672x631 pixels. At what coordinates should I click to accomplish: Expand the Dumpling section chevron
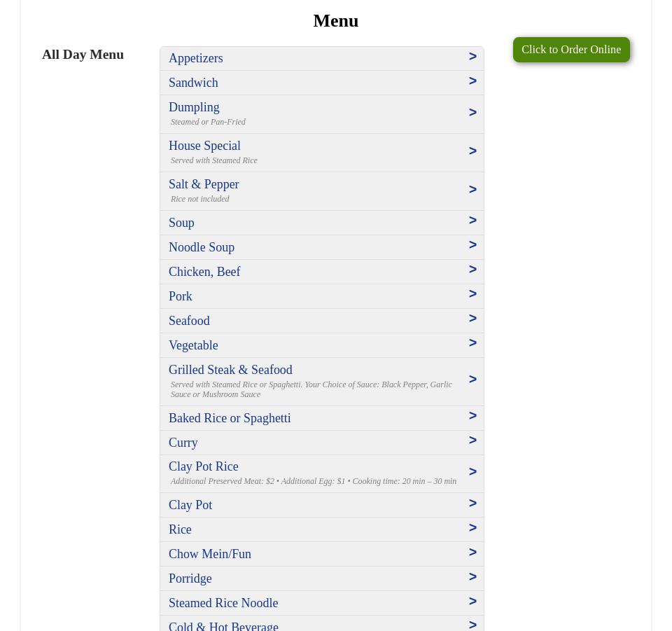[472, 113]
